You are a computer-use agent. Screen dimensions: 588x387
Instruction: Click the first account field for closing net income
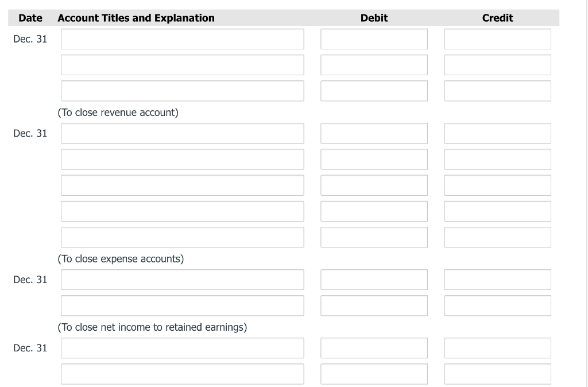click(182, 279)
